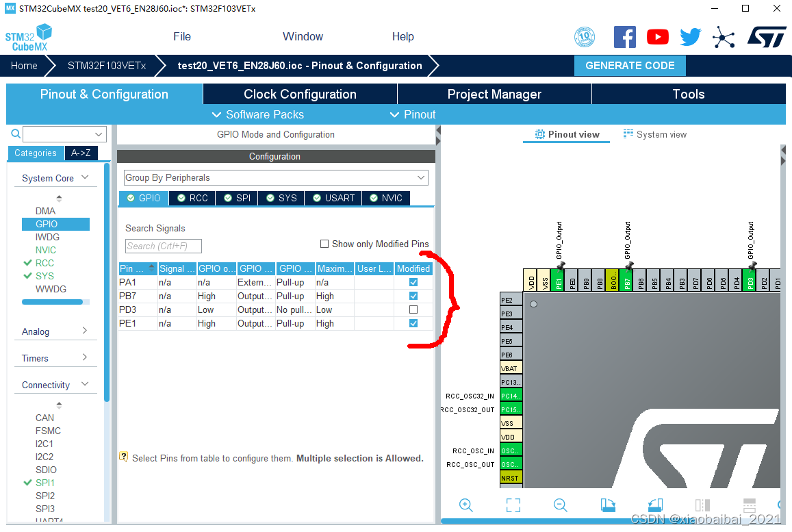Click the System Core horizontal scrollbar

[x=52, y=302]
